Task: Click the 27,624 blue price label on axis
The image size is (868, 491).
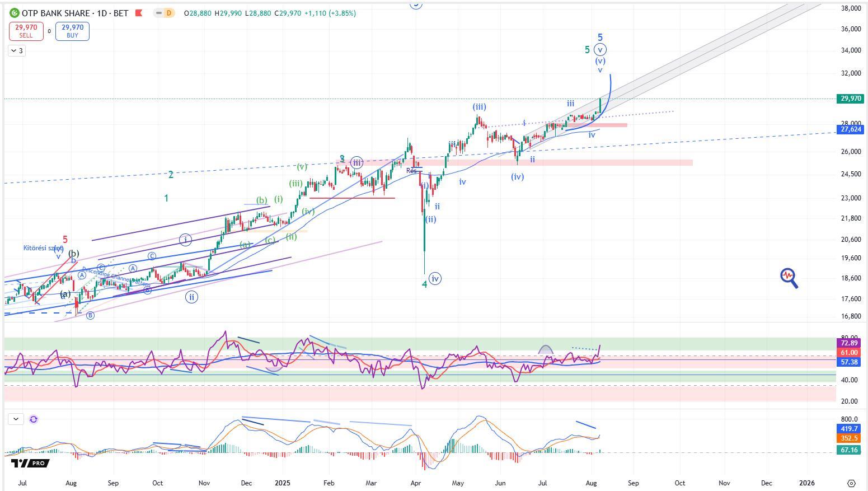Action: [x=851, y=129]
